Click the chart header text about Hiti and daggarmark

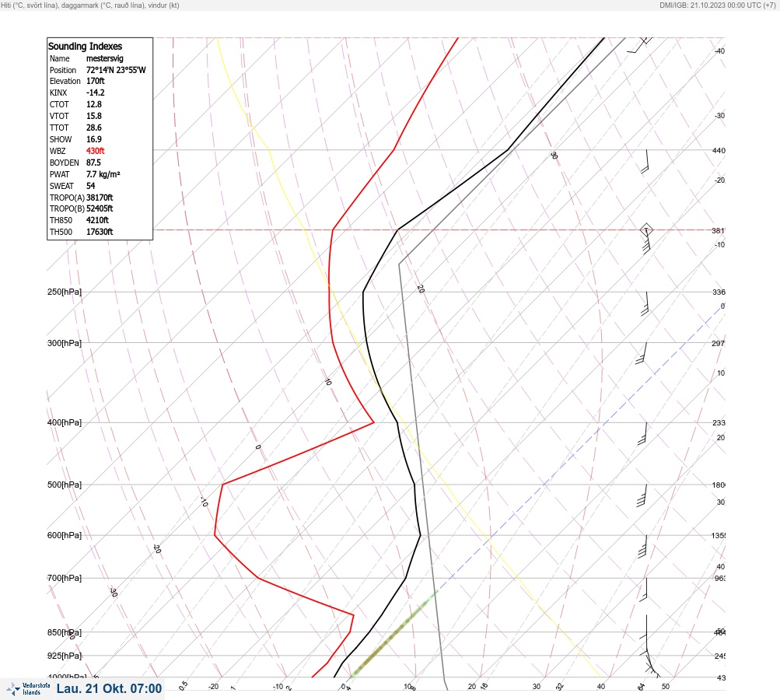click(x=90, y=5)
